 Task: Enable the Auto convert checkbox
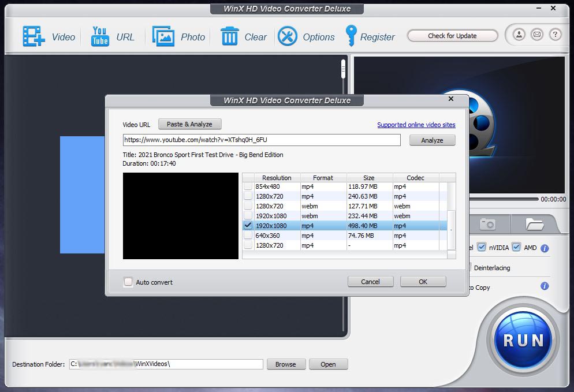point(128,282)
